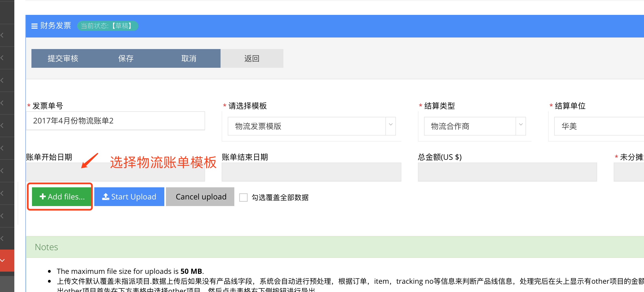Open the 结算单位 华美 dropdown
Image resolution: width=644 pixels, height=292 pixels.
pos(599,126)
